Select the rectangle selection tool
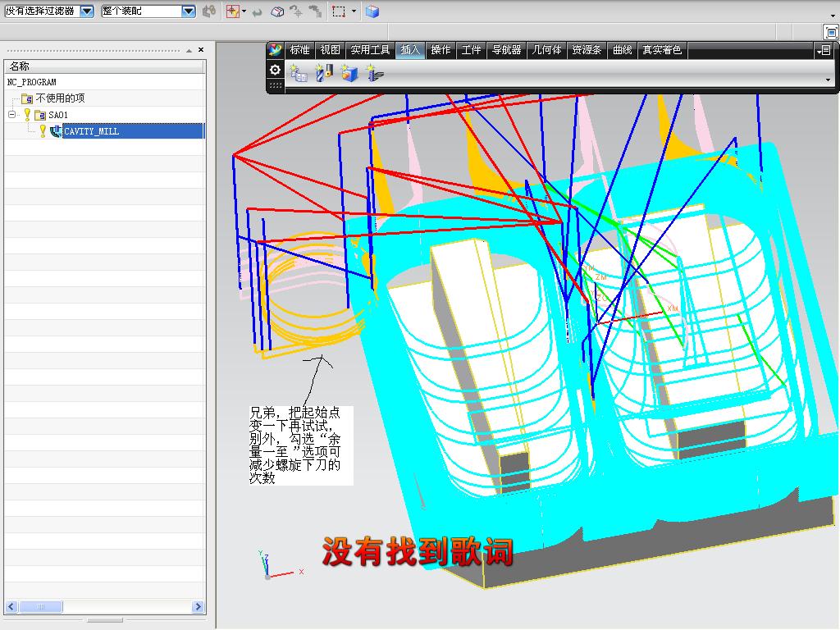This screenshot has width=840, height=630. click(339, 11)
